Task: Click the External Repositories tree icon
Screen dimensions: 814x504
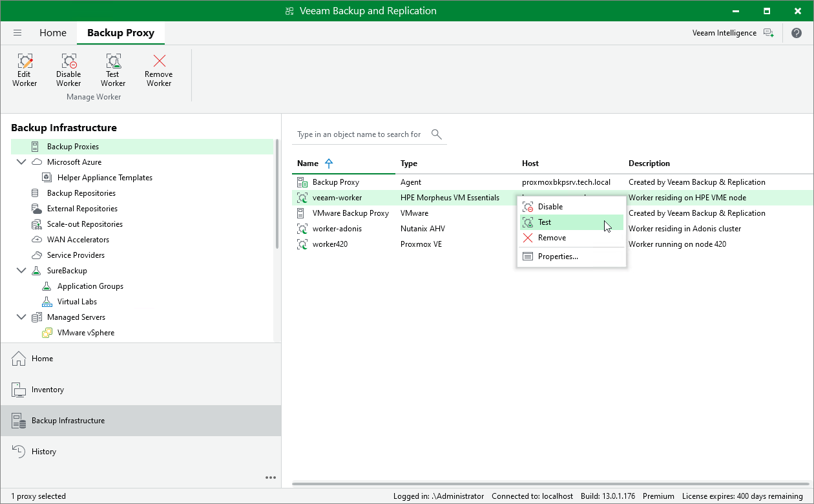Action: tap(36, 209)
